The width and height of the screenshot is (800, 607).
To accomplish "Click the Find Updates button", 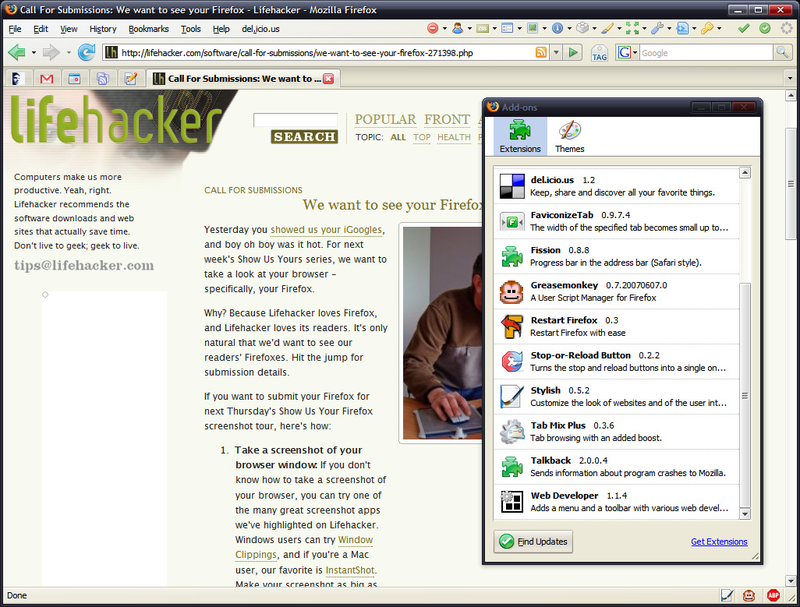I will 533,541.
